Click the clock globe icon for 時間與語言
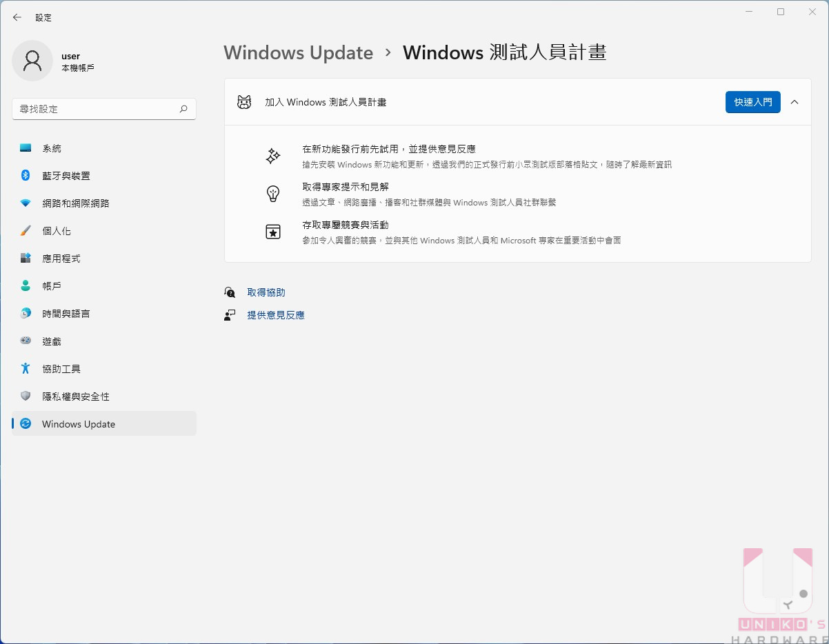This screenshot has width=829, height=644. coord(26,314)
